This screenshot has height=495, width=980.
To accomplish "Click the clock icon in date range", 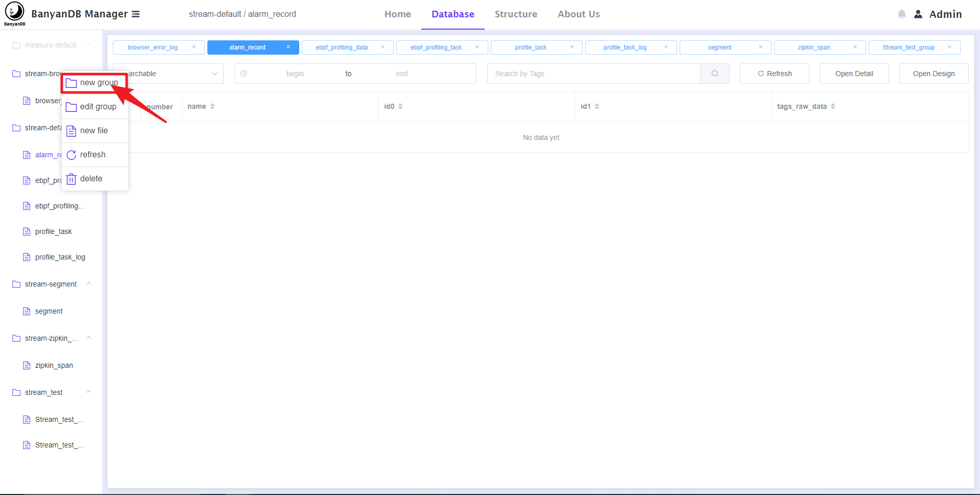I will click(244, 74).
